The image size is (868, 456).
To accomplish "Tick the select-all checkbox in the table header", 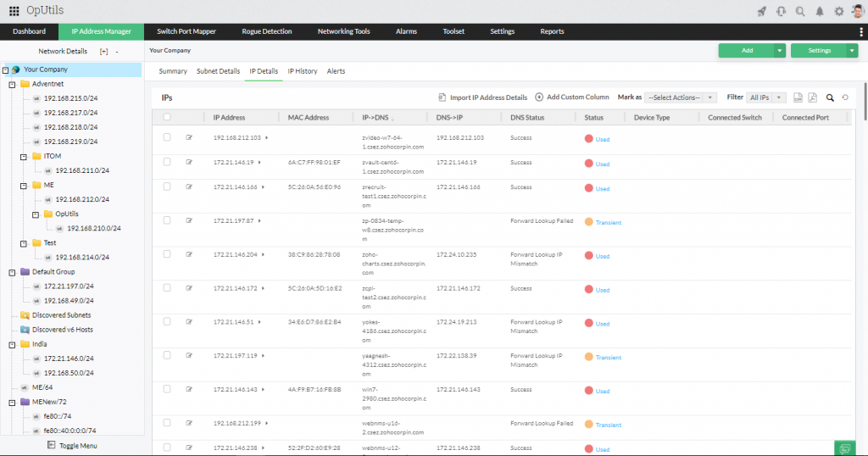I will pyautogui.click(x=167, y=118).
